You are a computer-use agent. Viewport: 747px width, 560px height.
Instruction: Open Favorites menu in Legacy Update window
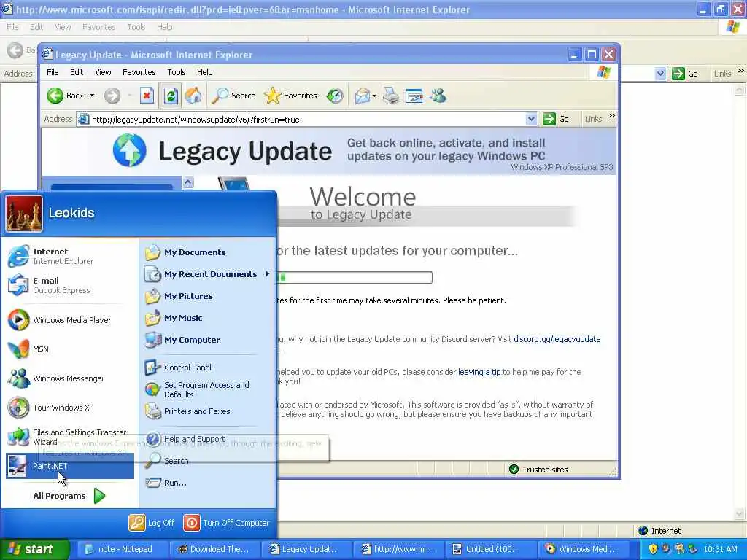click(x=139, y=72)
